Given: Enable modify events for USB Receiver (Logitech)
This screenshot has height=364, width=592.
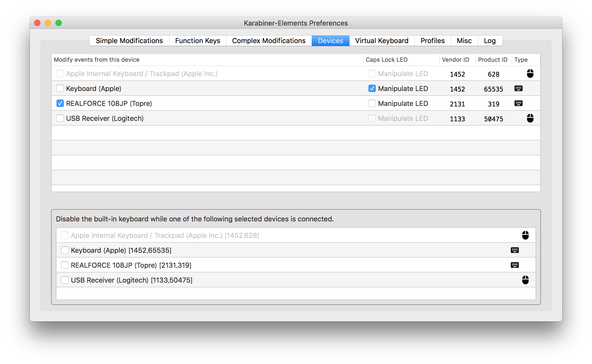Looking at the screenshot, I should point(60,118).
